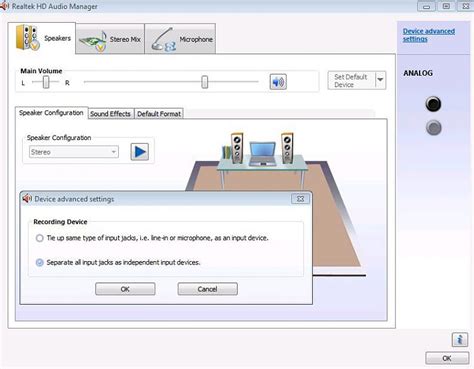
Task: Open the Sound Effects sub-tab
Action: coord(110,114)
